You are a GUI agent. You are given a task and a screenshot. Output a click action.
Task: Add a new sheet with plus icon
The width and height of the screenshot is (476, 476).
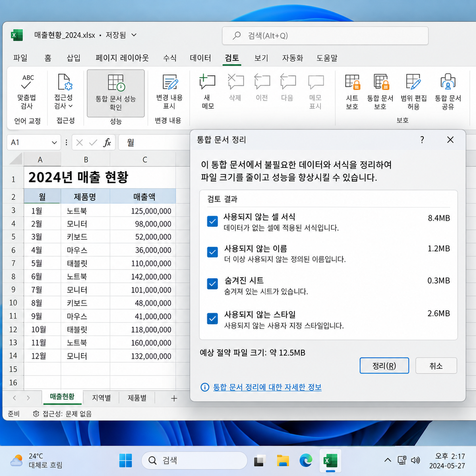[174, 398]
